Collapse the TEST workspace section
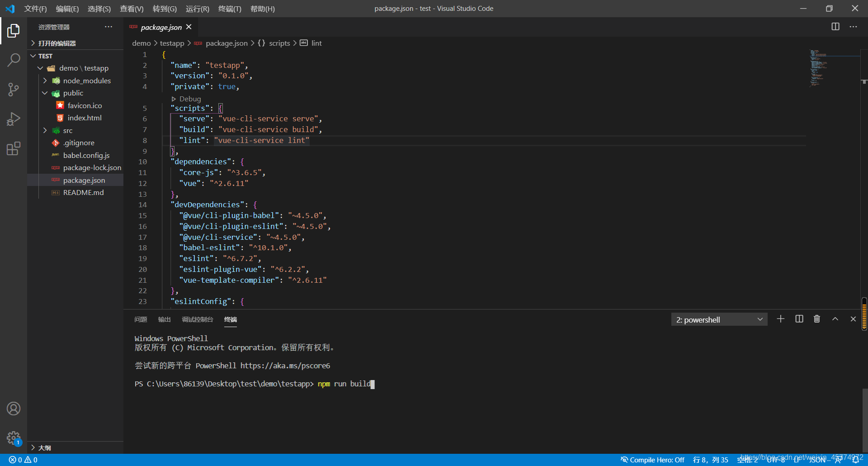The width and height of the screenshot is (868, 466). [x=75, y=56]
